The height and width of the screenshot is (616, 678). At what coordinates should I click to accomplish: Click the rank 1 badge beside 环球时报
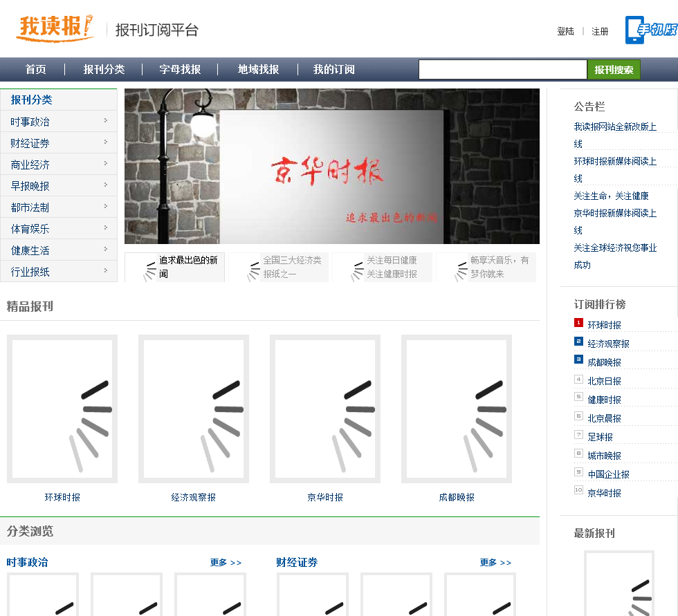click(578, 323)
